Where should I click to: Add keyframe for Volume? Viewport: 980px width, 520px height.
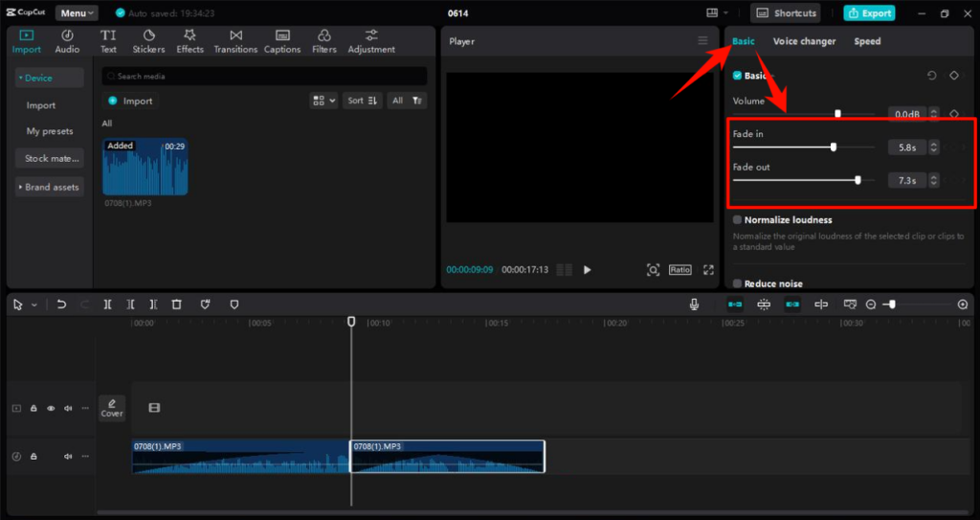click(954, 114)
